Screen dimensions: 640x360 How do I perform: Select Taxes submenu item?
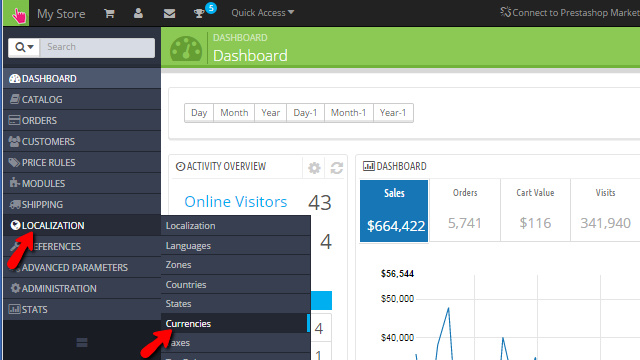pyautogui.click(x=236, y=343)
